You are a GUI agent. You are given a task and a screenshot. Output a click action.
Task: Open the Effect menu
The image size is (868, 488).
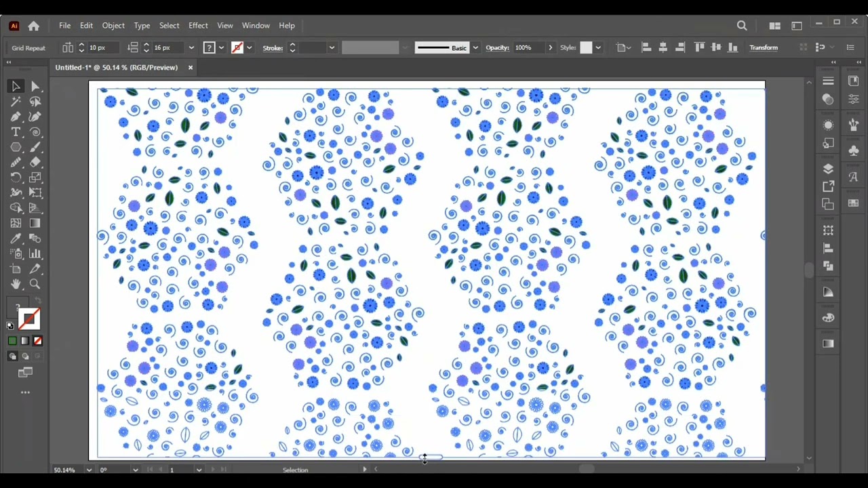tap(198, 26)
